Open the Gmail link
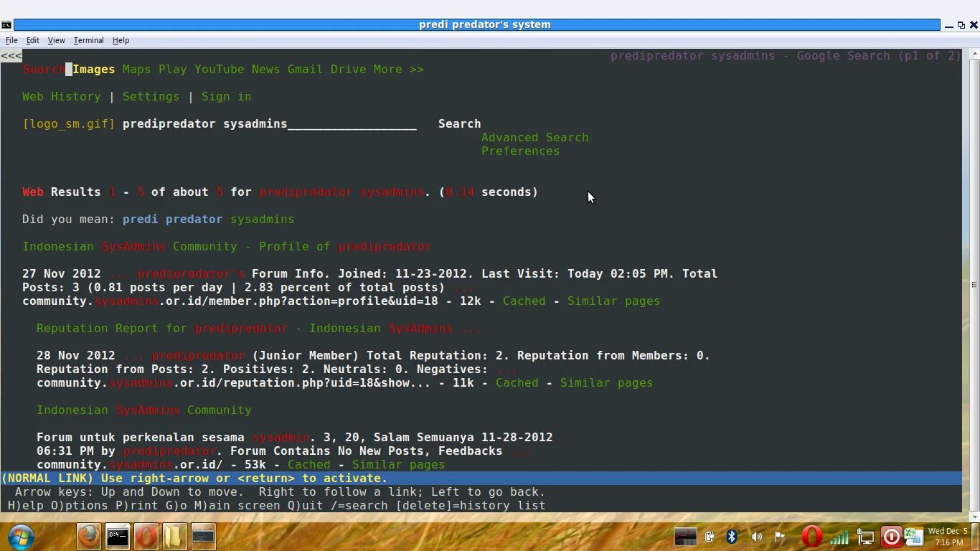Screen dimensions: 980x551 point(305,70)
